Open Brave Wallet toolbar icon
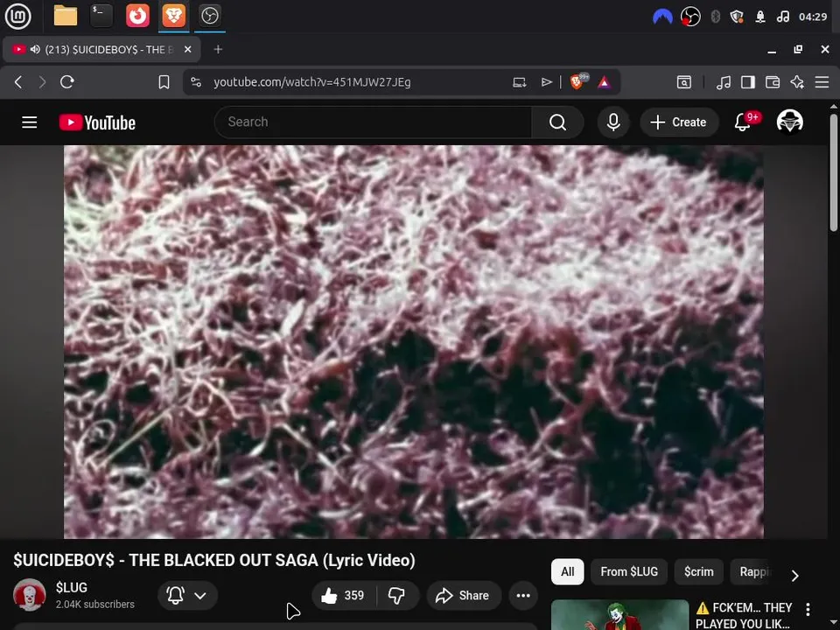 (x=773, y=82)
